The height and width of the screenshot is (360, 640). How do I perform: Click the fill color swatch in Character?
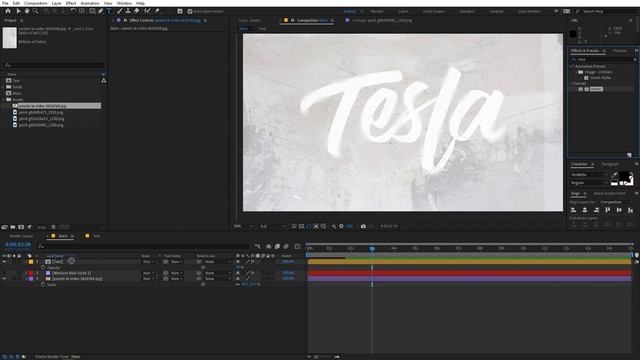[624, 177]
